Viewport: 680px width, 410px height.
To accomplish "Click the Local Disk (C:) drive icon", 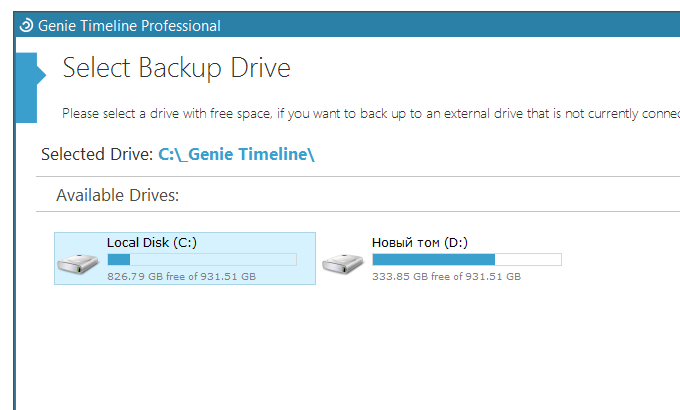I will click(x=78, y=262).
